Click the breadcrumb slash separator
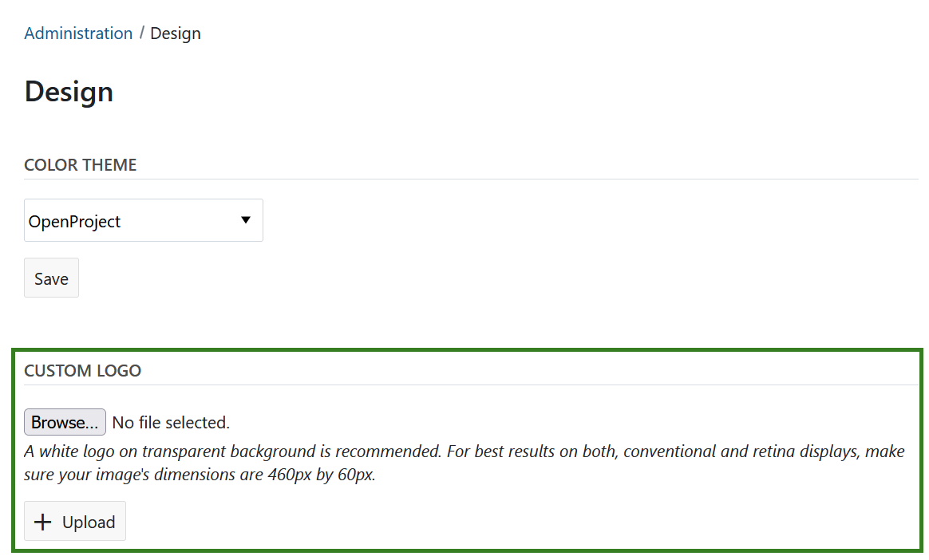929x560 pixels. 142,34
